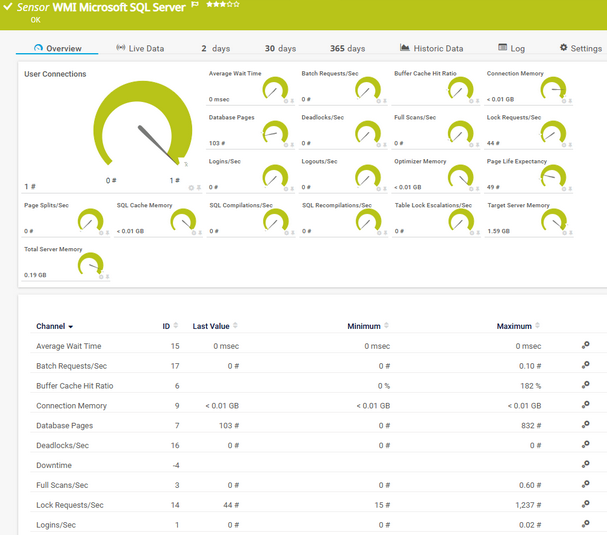Pin the Page Life Expectancy gauge
Image resolution: width=607 pixels, height=535 pixels.
pos(570,189)
